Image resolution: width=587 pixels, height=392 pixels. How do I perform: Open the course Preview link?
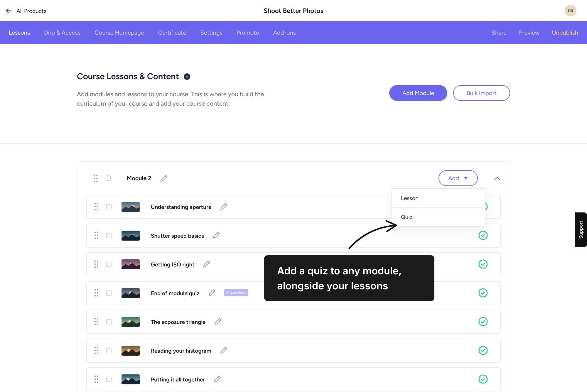[x=529, y=33]
